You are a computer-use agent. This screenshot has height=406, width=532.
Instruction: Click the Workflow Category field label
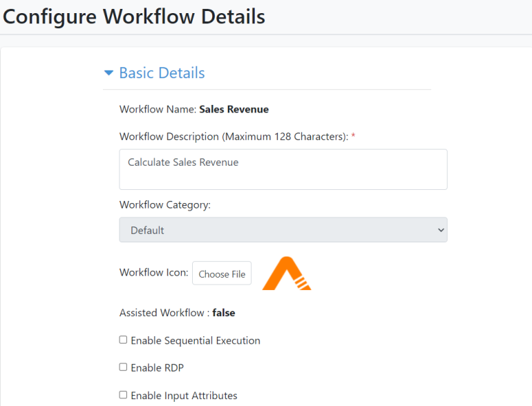[165, 205]
